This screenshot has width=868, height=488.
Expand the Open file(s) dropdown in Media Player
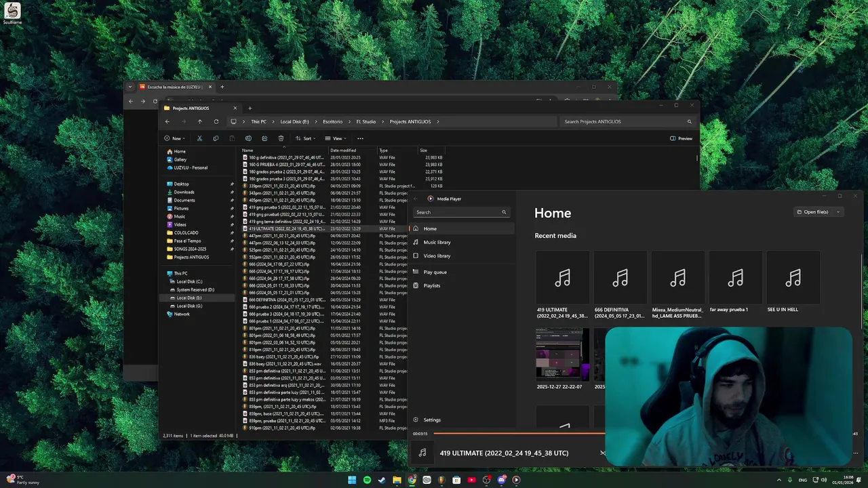pyautogui.click(x=838, y=212)
